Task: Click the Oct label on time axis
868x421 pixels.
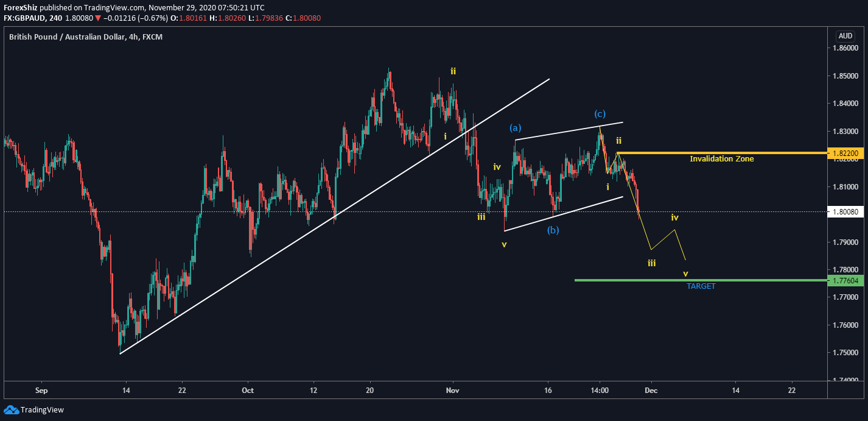Action: [247, 389]
